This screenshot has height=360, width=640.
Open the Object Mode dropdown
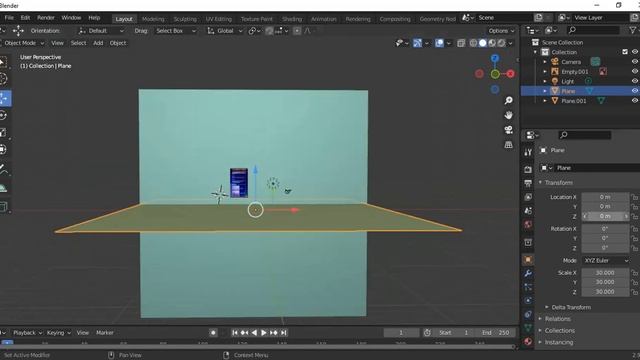click(23, 43)
